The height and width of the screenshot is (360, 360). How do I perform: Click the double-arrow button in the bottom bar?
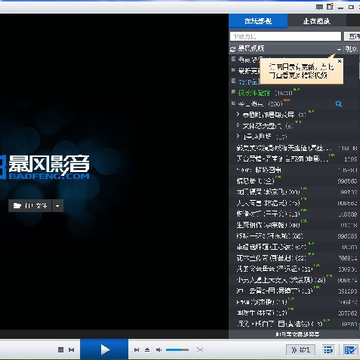pos(301,350)
